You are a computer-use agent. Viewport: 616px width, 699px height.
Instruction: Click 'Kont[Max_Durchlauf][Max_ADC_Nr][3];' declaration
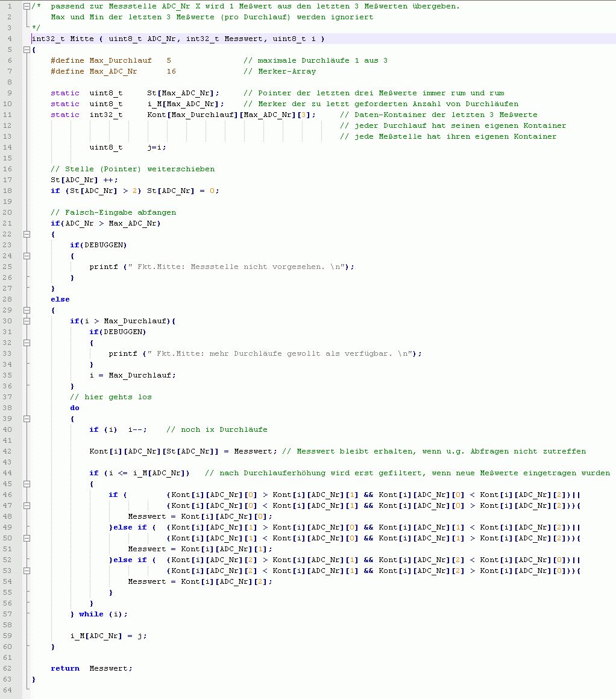[x=231, y=115]
